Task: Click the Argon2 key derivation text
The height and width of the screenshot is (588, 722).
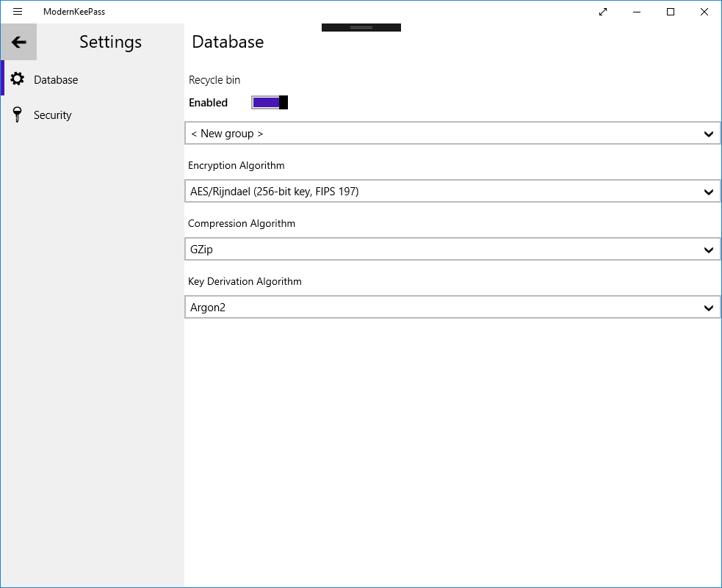Action: point(208,308)
